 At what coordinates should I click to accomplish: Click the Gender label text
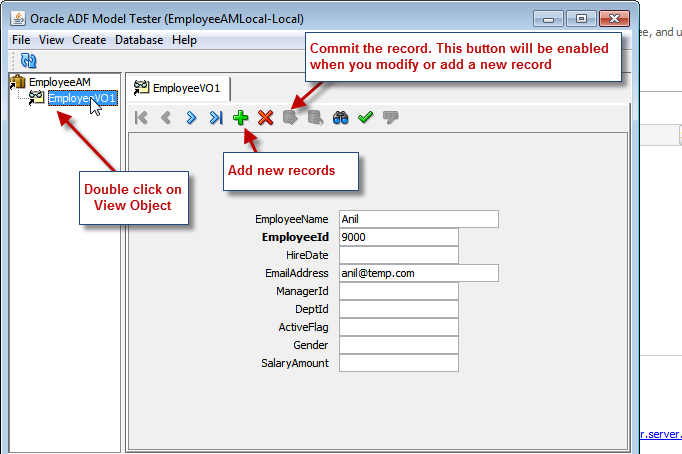[x=311, y=345]
